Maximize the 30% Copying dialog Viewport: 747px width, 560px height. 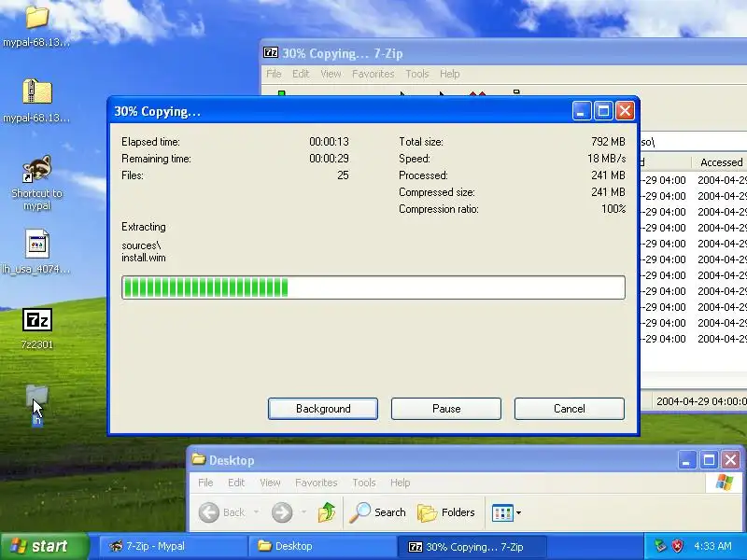(x=603, y=111)
